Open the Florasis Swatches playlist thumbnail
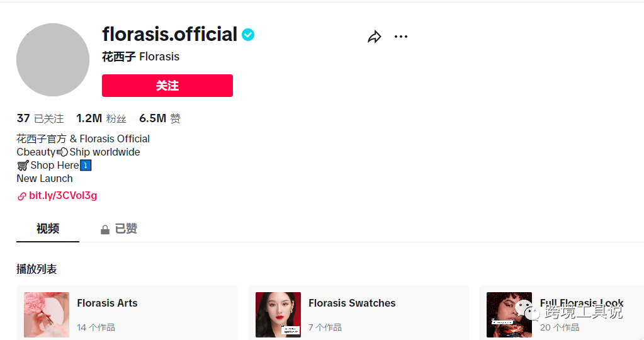The height and width of the screenshot is (340, 644). 278,314
